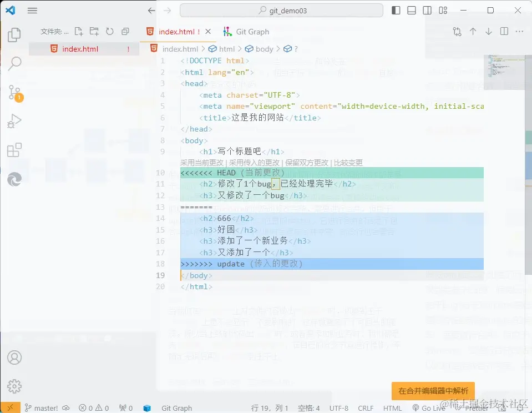Compare changes via 比较变更
The image size is (532, 413).
click(x=348, y=163)
